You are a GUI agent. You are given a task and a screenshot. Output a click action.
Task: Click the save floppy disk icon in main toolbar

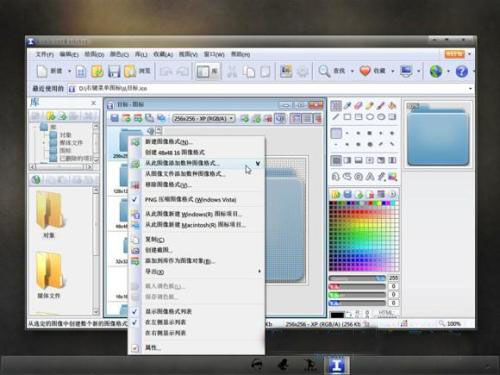(114, 71)
